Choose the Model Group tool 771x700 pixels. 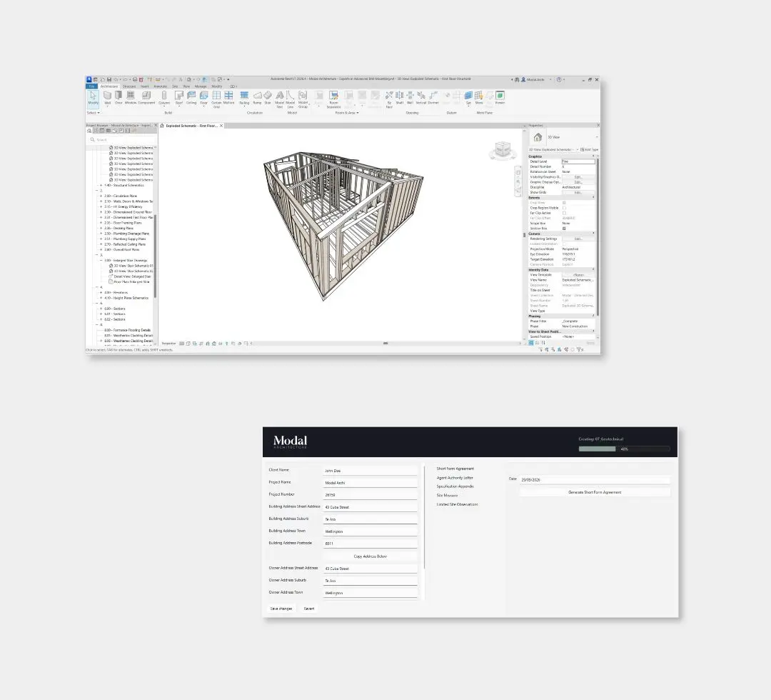pyautogui.click(x=303, y=99)
